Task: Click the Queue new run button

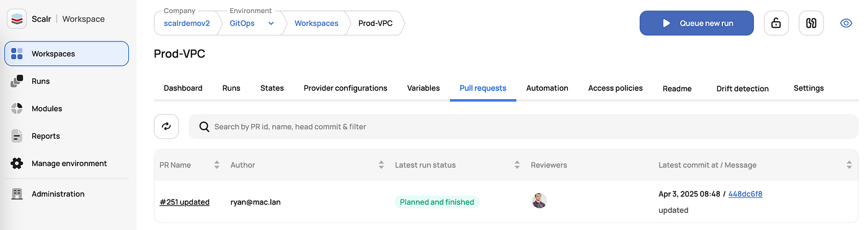Action: [697, 23]
